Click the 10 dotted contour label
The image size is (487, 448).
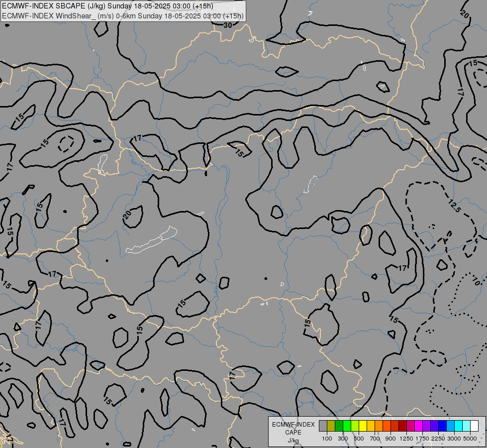[477, 281]
